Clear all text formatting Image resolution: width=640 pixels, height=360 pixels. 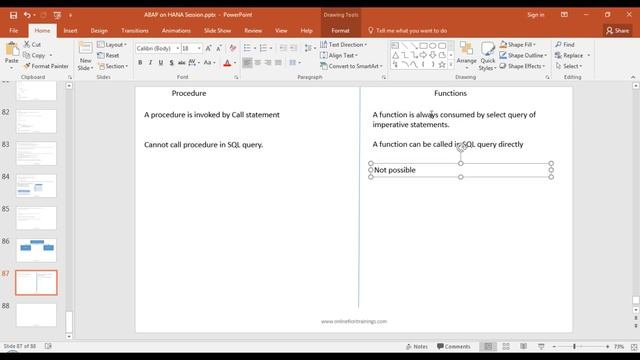233,48
